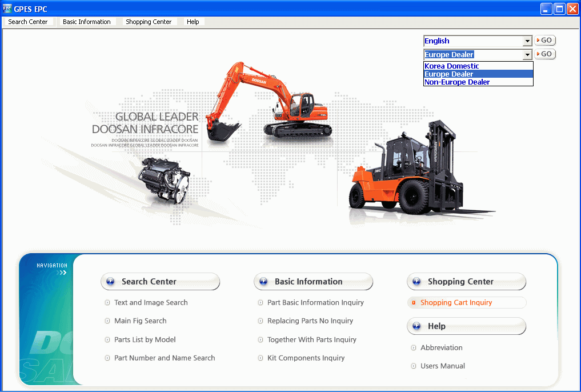
Task: Expand the Europe Dealer dropdown arrow
Action: 527,55
